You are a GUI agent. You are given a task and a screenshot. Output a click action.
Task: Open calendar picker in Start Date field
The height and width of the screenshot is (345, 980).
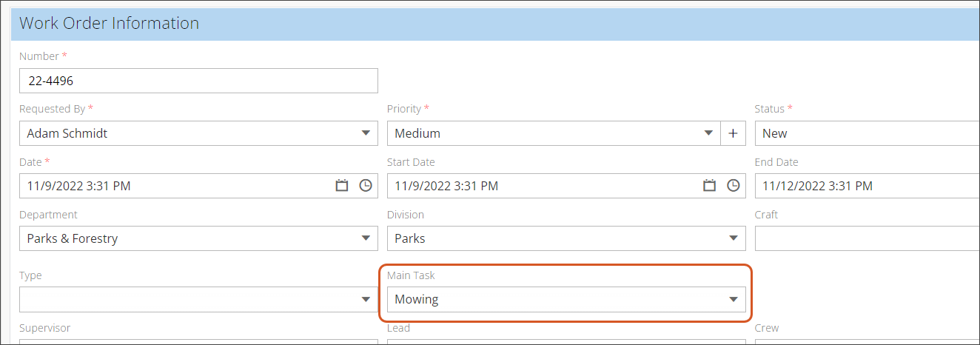click(x=710, y=186)
